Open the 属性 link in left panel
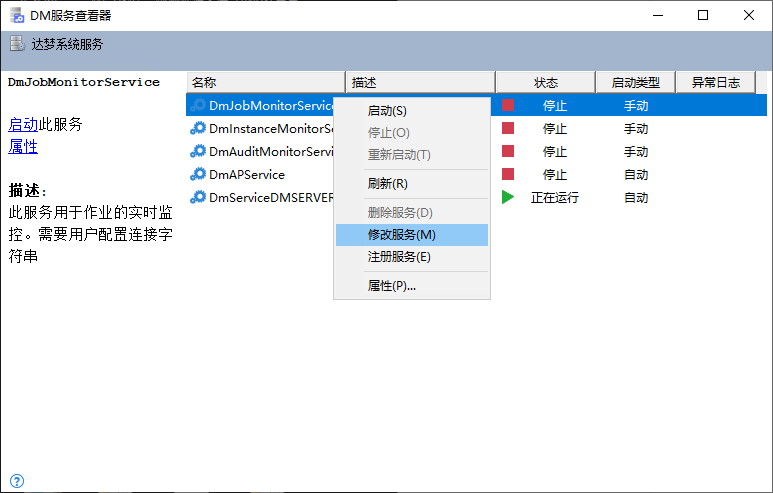The image size is (773, 493). point(23,147)
